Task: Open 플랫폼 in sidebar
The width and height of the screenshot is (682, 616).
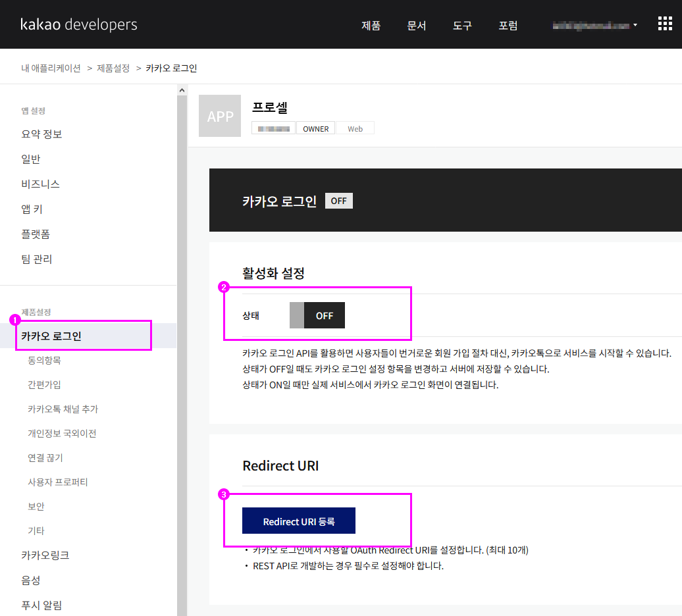Action: coord(36,234)
